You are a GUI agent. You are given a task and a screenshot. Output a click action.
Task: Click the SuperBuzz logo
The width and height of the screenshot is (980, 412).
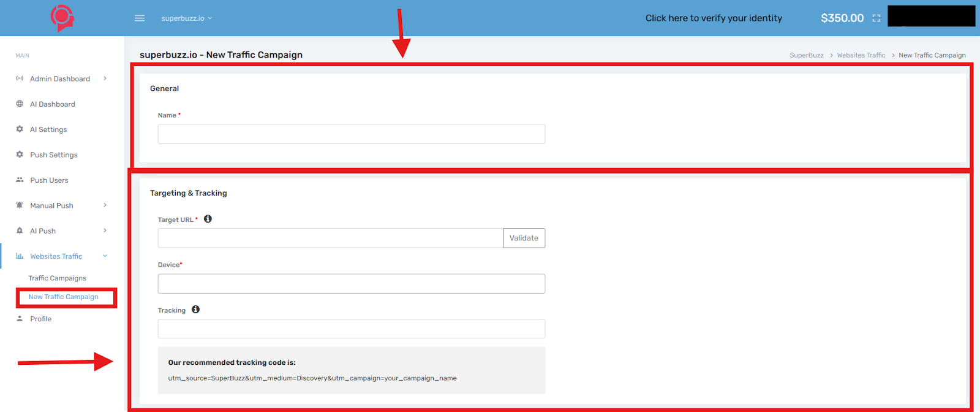62,18
